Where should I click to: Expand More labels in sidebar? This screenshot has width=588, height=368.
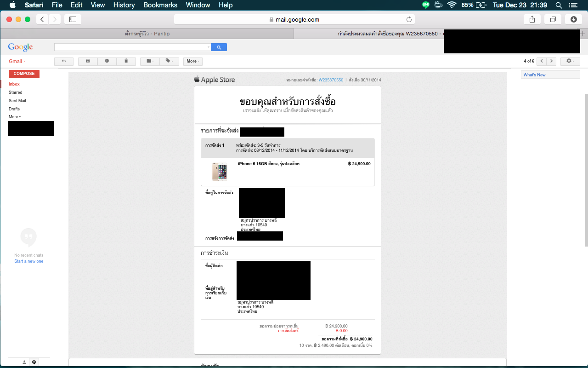15,117
